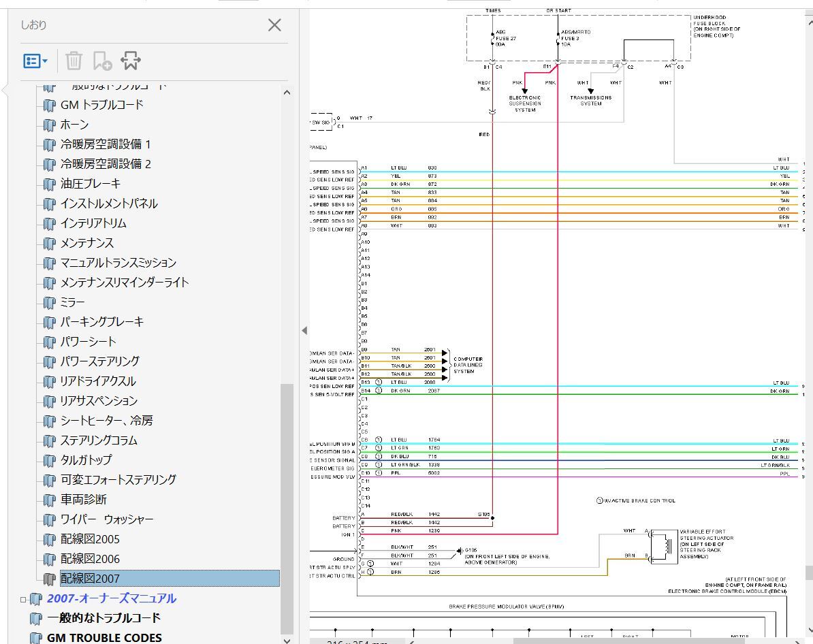This screenshot has width=813, height=644.
Task: Click the bookmark icon beside タルガトップ
Action: click(49, 460)
